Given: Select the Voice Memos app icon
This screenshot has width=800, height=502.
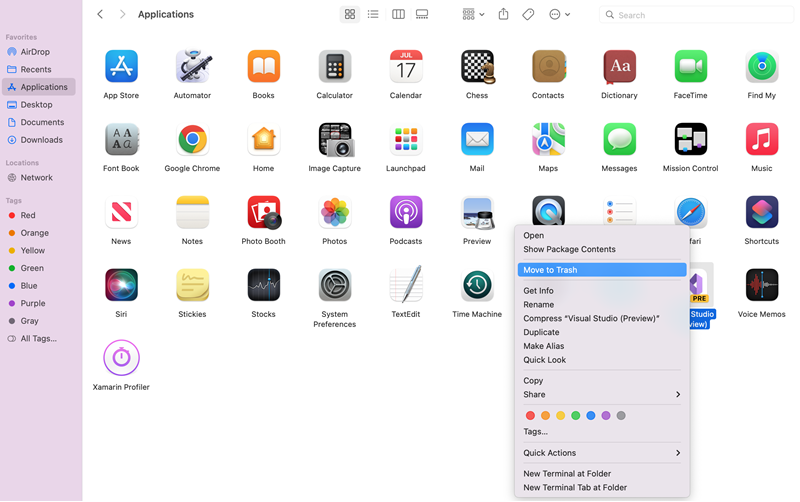Looking at the screenshot, I should click(762, 285).
